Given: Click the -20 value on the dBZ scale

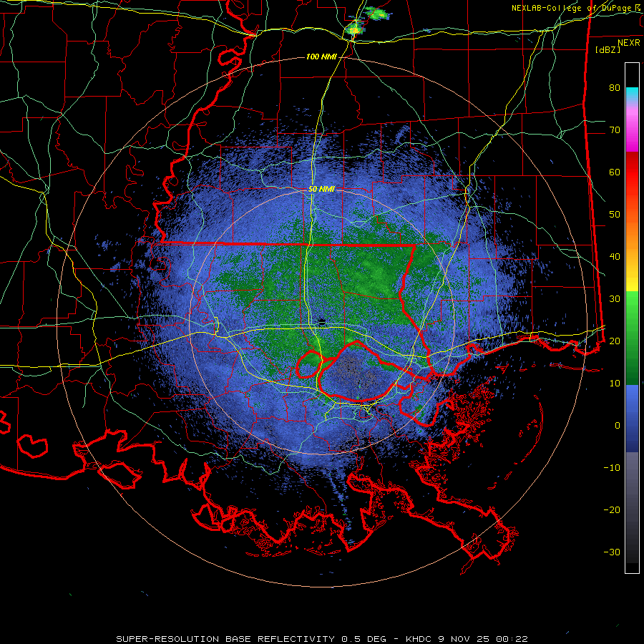Looking at the screenshot, I should [x=612, y=510].
